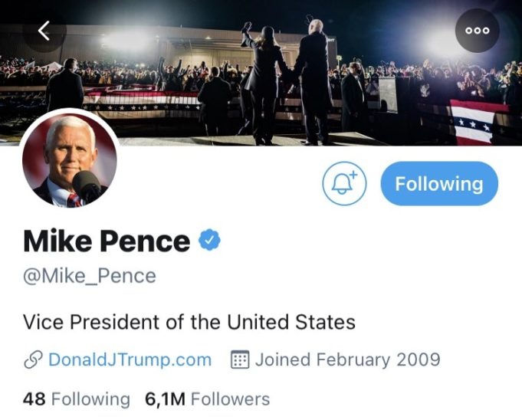This screenshot has width=522, height=420.
Task: View the 48 Following list
Action: coord(77,399)
